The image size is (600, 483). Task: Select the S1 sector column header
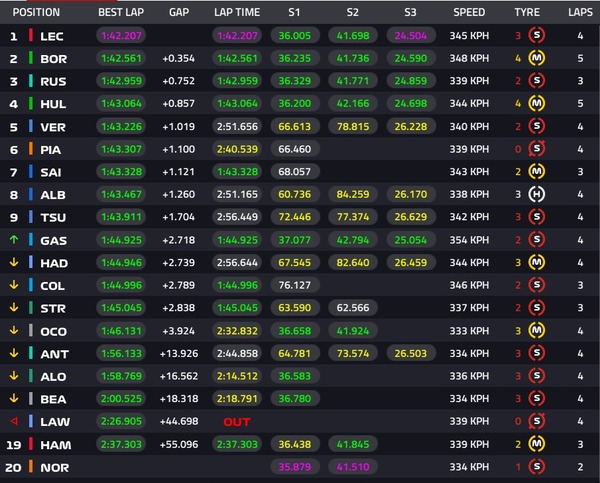[293, 13]
